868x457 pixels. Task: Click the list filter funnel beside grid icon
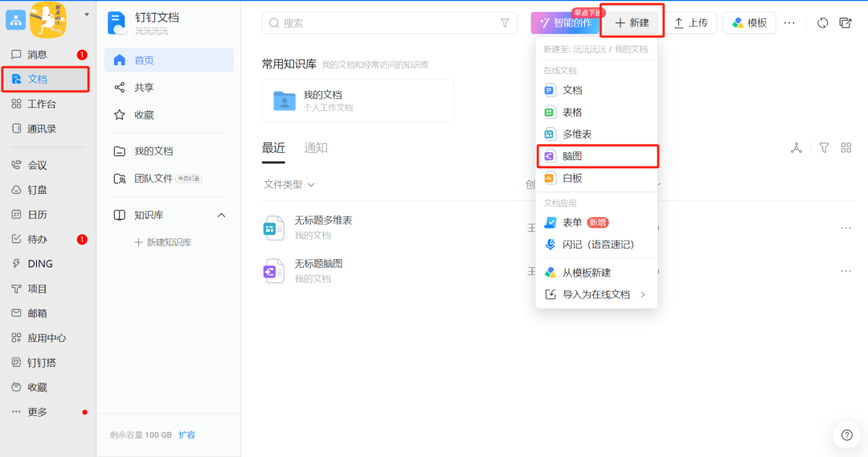[824, 148]
